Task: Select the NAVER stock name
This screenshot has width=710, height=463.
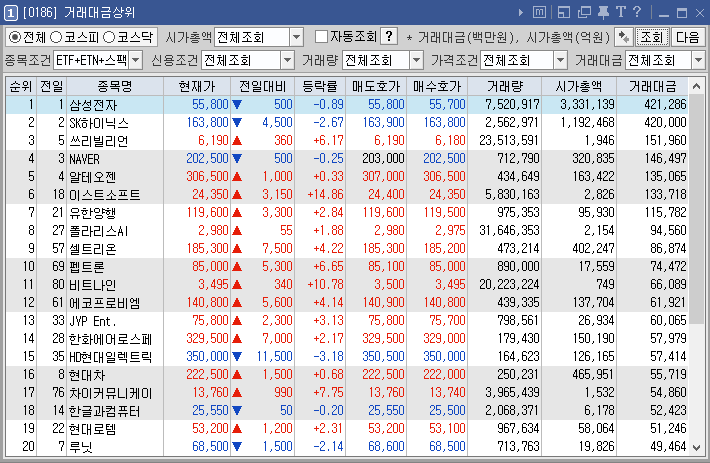Action: [84, 159]
